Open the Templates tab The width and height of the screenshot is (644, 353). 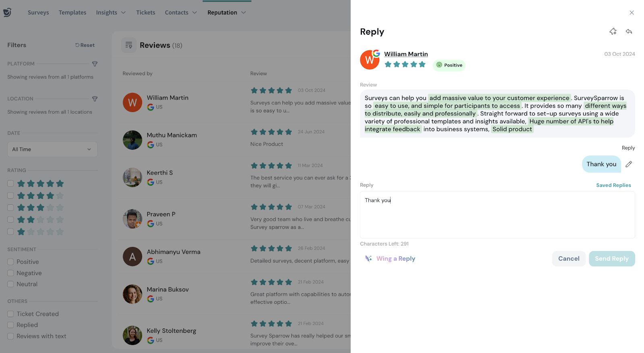(x=72, y=12)
